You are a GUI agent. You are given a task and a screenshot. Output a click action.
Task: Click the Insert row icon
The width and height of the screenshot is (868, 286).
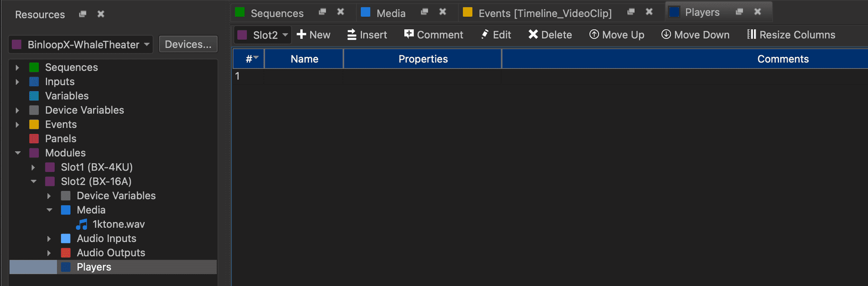click(x=352, y=34)
